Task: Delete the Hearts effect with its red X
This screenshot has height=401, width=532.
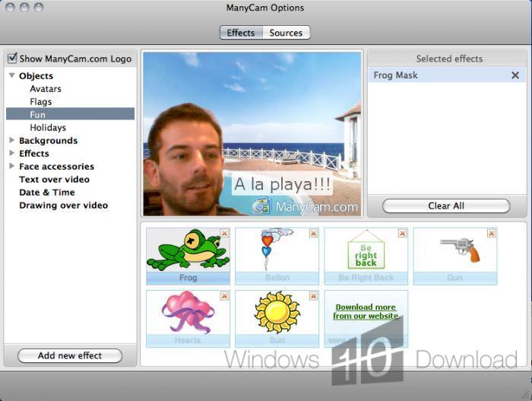Action: (224, 296)
